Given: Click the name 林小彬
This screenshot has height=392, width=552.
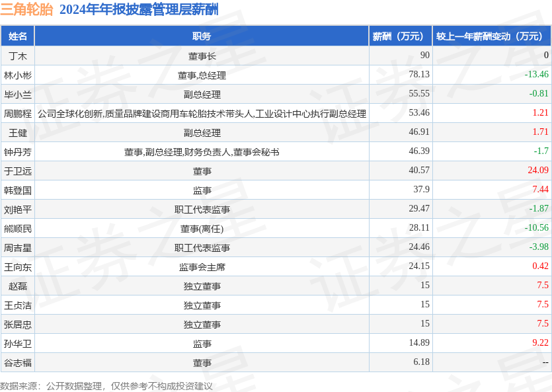Looking at the screenshot, I should point(18,75).
